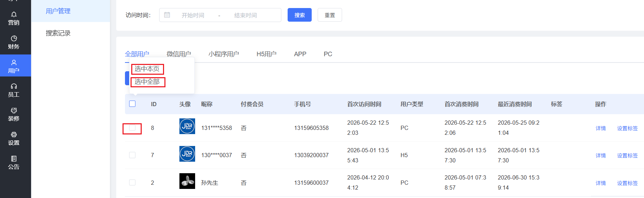Image resolution: width=644 pixels, height=198 pixels.
Task: Open 详情 for user ID 8
Action: [601, 128]
